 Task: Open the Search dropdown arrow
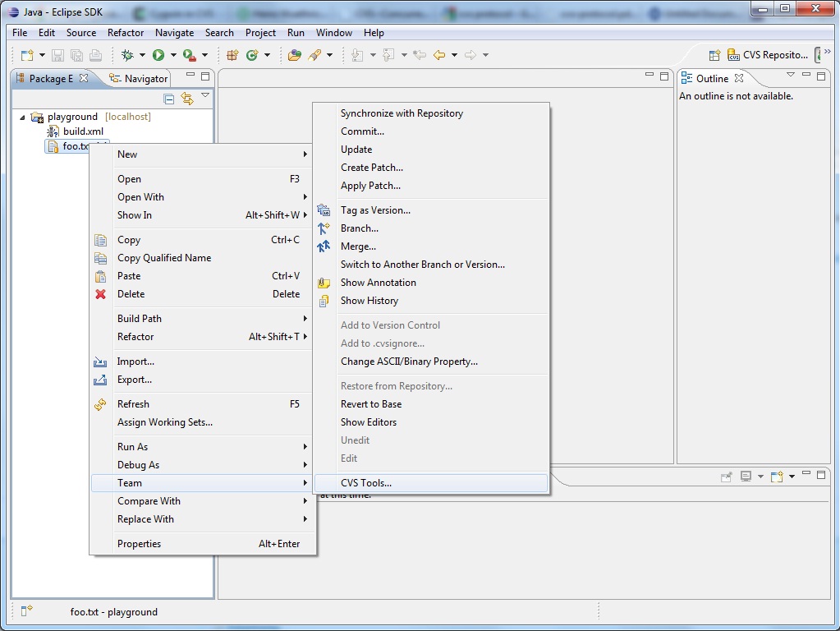[329, 55]
